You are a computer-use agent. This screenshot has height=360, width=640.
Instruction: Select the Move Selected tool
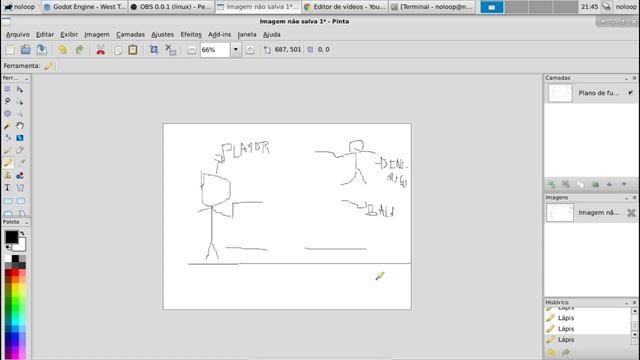tap(20, 89)
